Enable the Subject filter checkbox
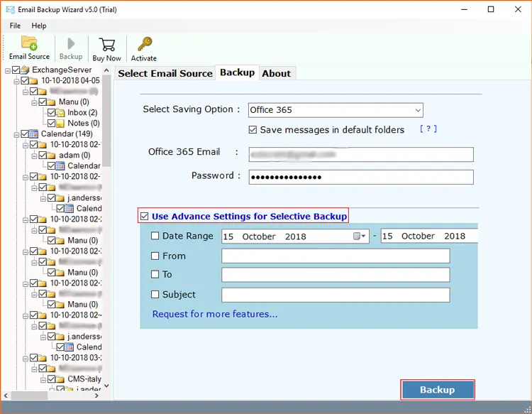The width and height of the screenshot is (532, 414). [155, 295]
